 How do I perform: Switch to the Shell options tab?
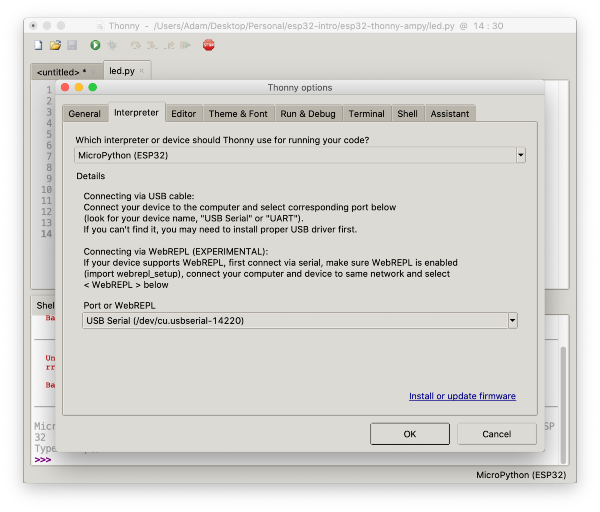click(407, 114)
